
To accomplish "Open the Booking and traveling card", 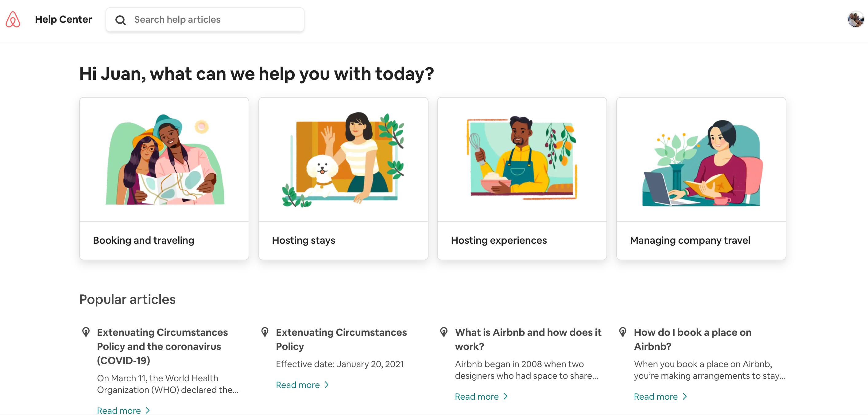I will (164, 179).
